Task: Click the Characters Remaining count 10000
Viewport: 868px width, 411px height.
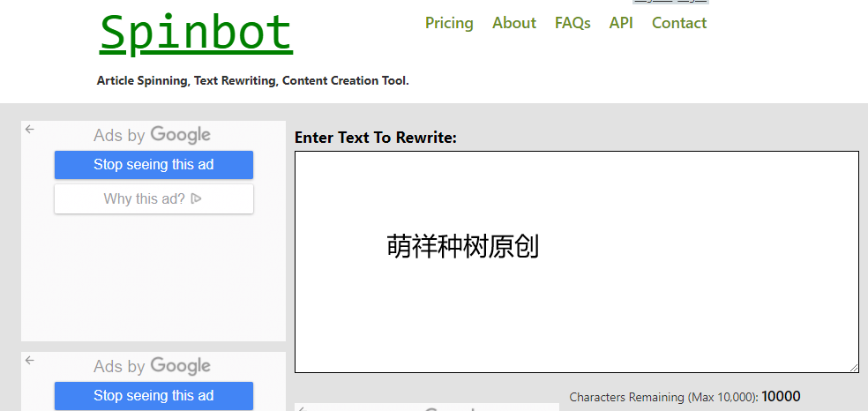Action: [781, 396]
